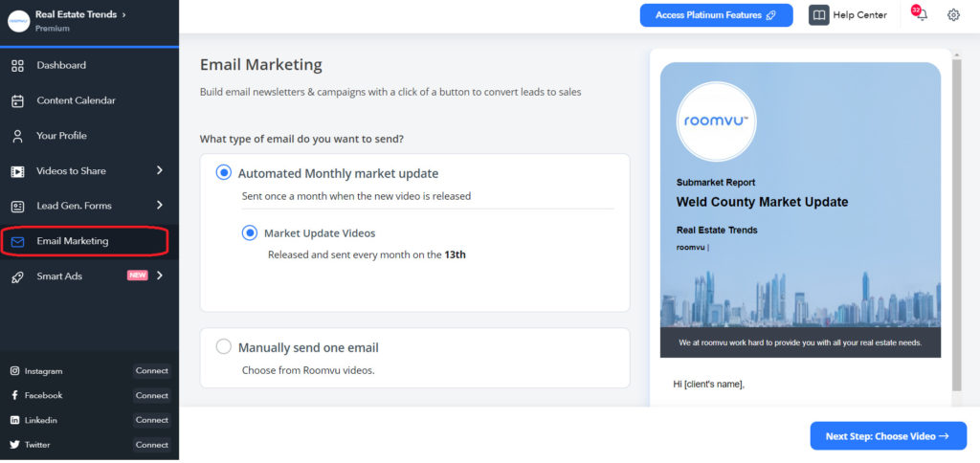
Task: Click the notification bell icon
Action: click(x=921, y=15)
